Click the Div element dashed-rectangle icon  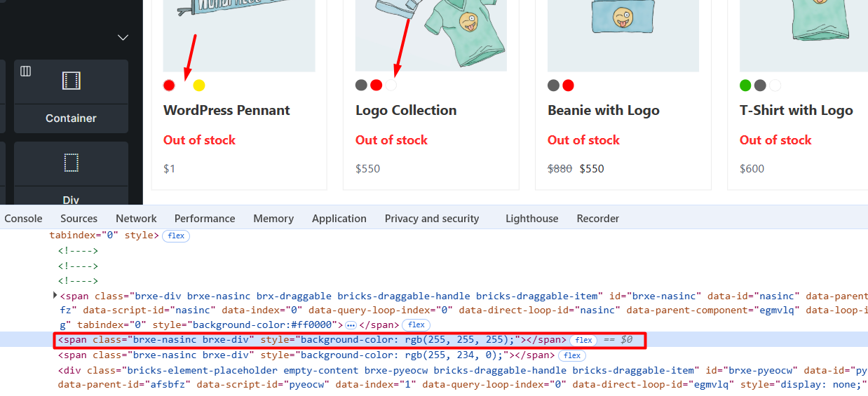click(x=71, y=163)
